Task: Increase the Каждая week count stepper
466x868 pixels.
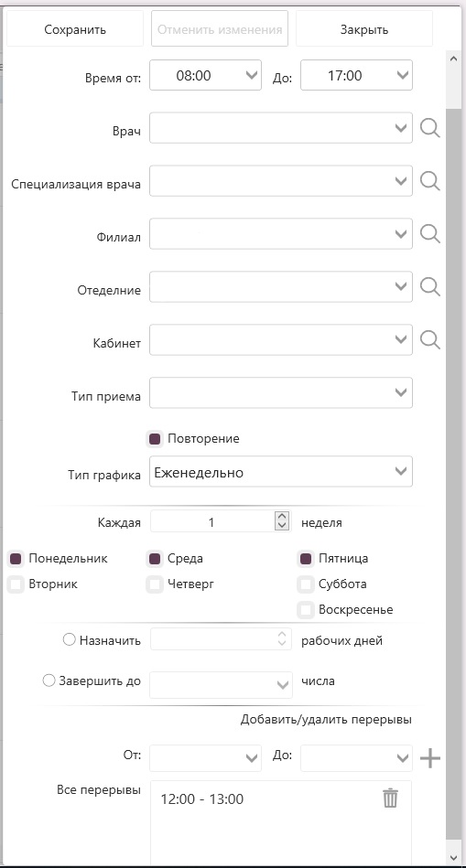Action: 283,517
